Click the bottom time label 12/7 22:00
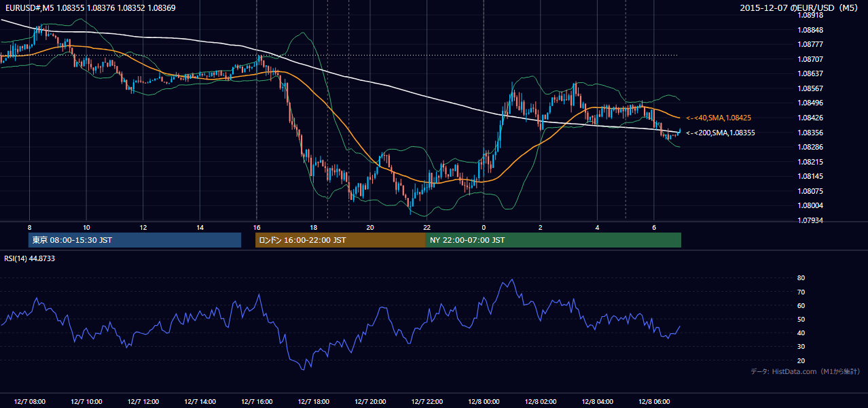This screenshot has width=868, height=408. pos(427,402)
